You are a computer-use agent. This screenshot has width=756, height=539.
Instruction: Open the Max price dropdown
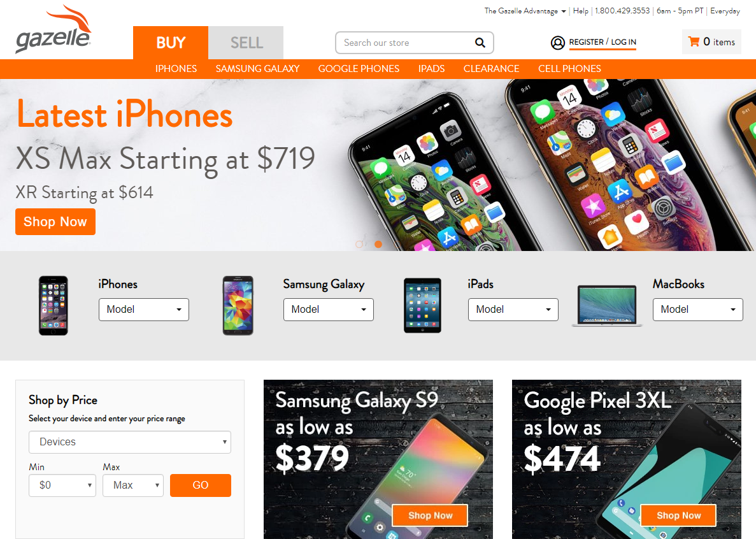(x=133, y=485)
